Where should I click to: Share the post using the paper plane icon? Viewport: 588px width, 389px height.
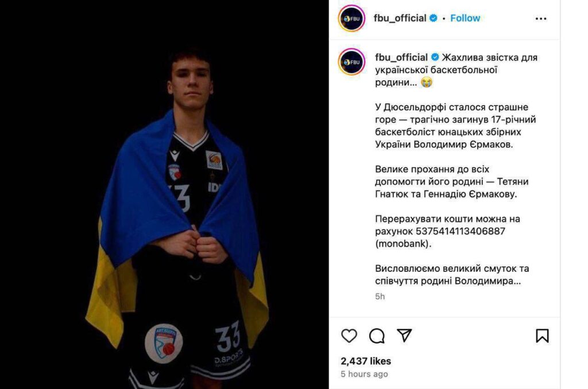[404, 335]
